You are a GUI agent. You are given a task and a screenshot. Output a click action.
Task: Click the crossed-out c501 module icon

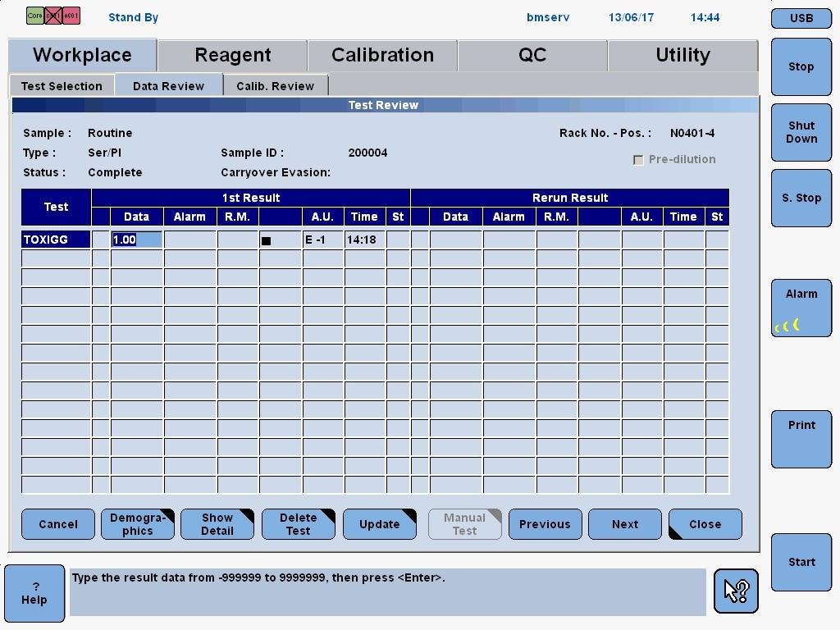(53, 16)
